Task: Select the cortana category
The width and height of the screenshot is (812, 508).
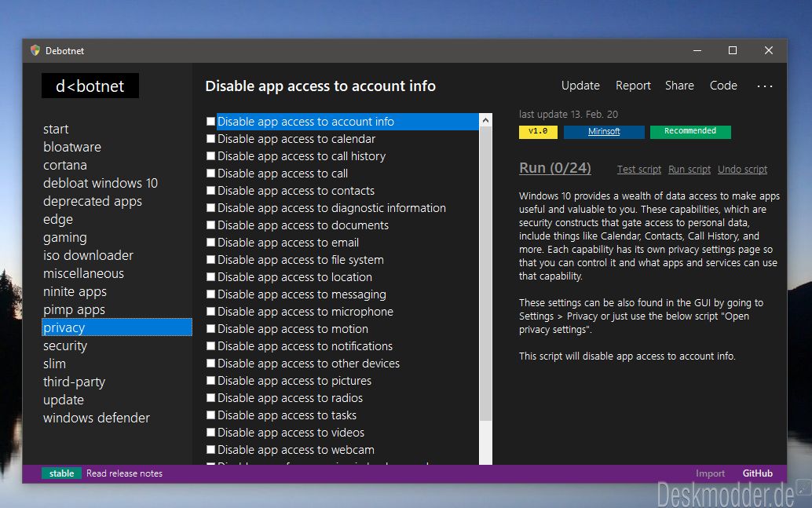Action: point(65,165)
